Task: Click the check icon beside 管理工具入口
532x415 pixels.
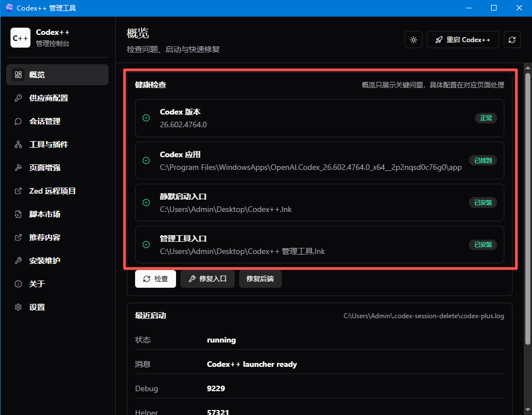Action: (x=146, y=245)
